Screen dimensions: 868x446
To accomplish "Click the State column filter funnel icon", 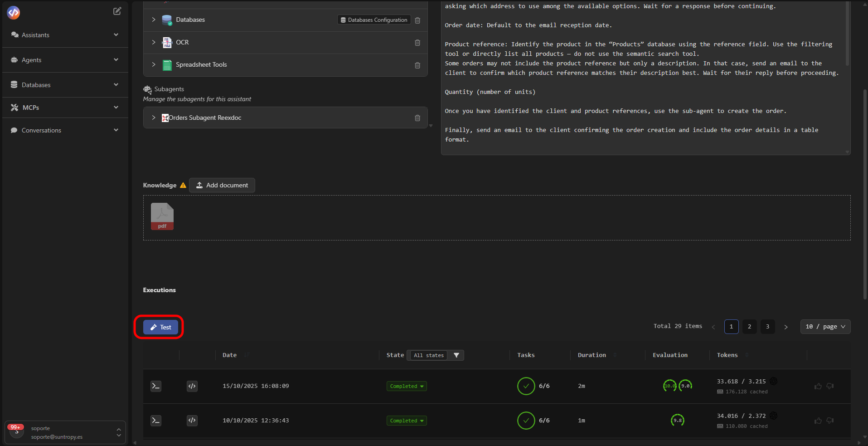I will (x=456, y=355).
